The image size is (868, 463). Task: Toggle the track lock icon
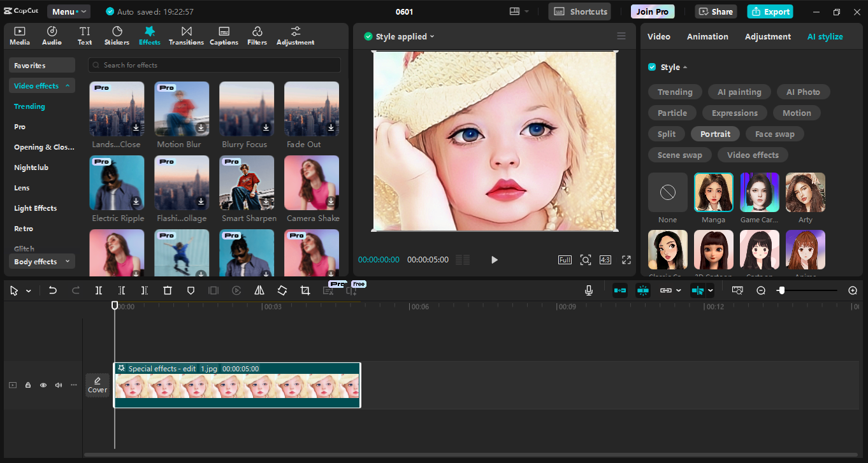pos(28,385)
